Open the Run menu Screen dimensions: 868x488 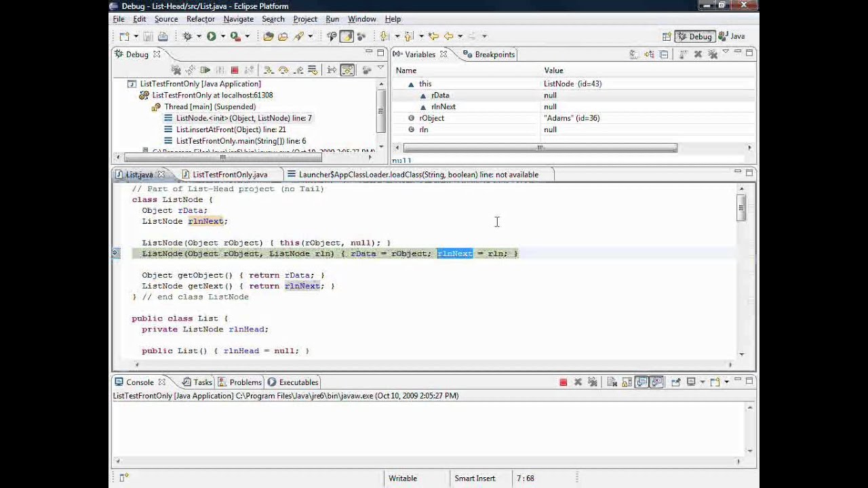(332, 19)
